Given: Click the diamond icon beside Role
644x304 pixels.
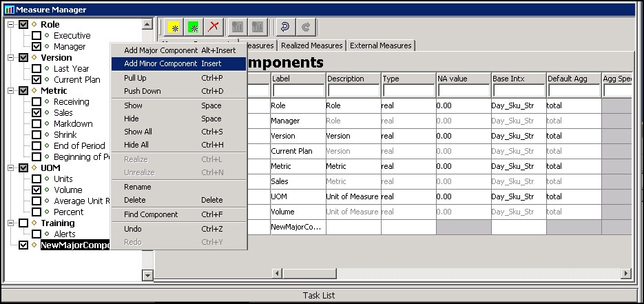Looking at the screenshot, I should click(34, 25).
